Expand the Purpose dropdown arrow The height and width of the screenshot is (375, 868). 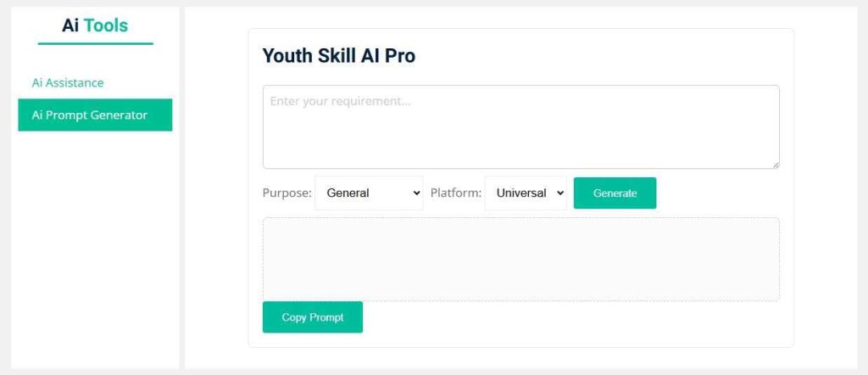click(x=416, y=193)
